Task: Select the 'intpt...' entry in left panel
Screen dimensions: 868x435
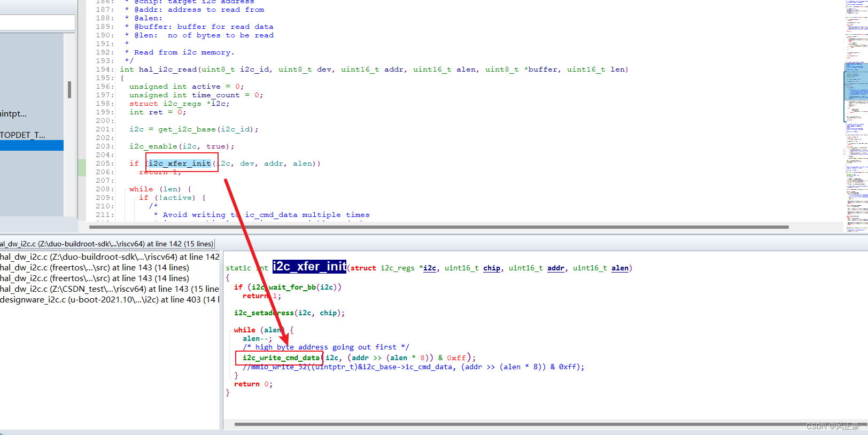Action: pyautogui.click(x=13, y=113)
